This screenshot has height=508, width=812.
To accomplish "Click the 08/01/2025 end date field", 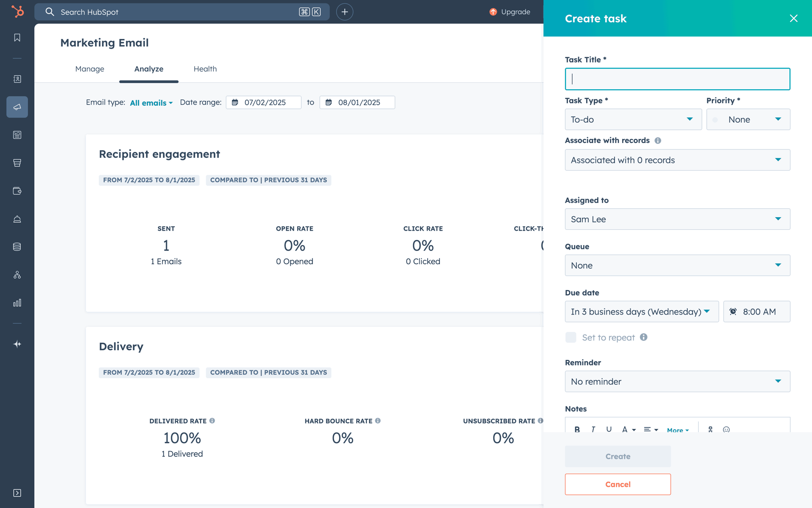I will 357,102.
